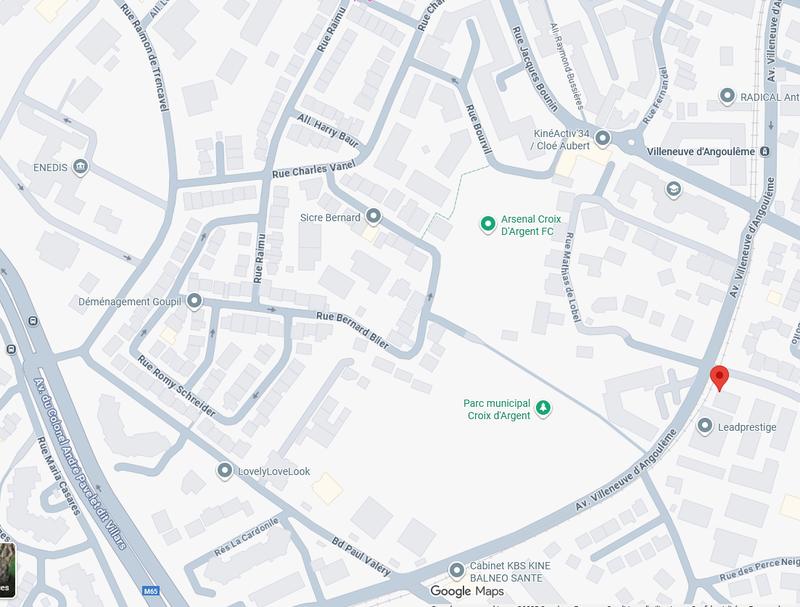Viewport: 800px width, 607px height.
Task: Select the RADICAL place marker icon
Action: point(727,96)
